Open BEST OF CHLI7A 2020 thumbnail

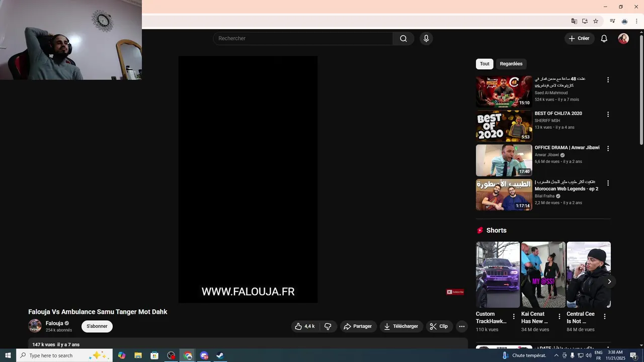point(504,126)
